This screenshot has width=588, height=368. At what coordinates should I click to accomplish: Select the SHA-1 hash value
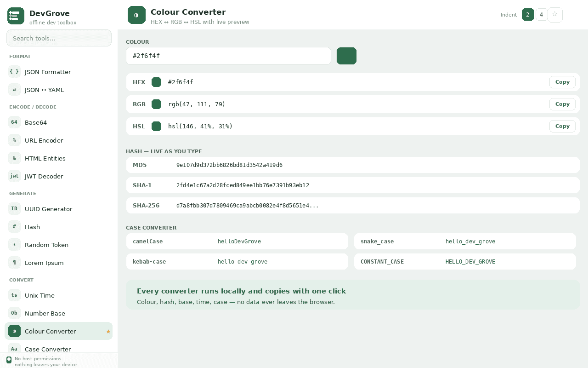click(243, 185)
